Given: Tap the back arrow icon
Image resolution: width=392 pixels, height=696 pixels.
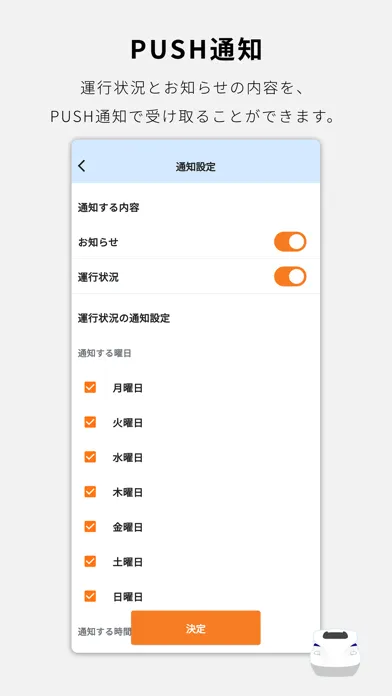Looking at the screenshot, I should pyautogui.click(x=82, y=166).
